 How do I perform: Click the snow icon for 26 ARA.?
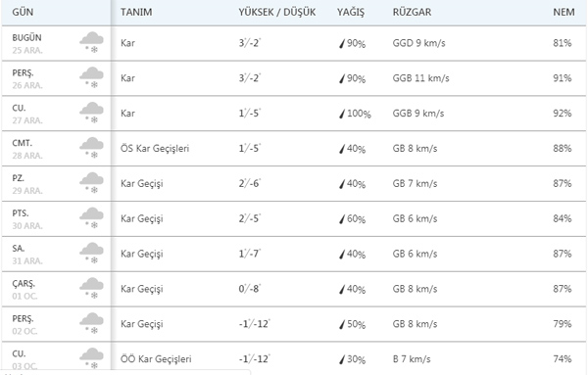(x=91, y=78)
